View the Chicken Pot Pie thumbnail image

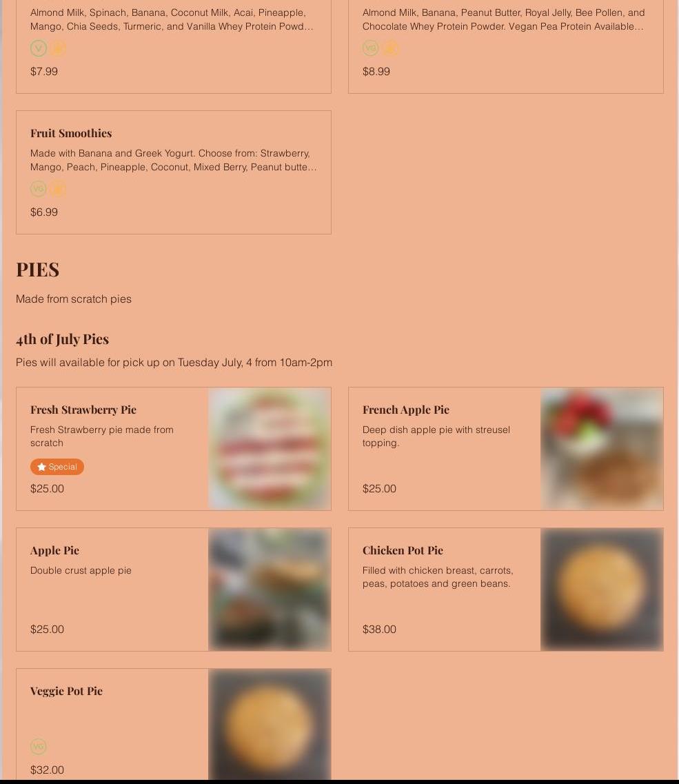point(602,590)
